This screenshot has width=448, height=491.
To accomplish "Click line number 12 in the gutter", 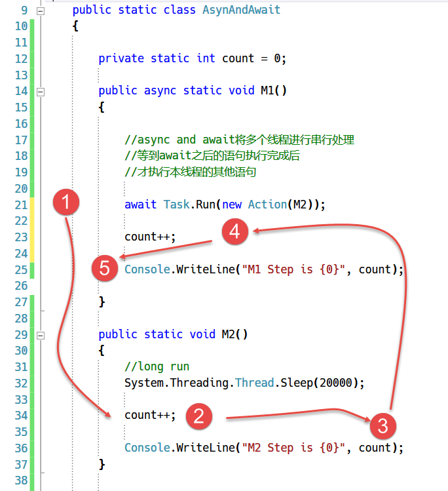I will [x=21, y=58].
